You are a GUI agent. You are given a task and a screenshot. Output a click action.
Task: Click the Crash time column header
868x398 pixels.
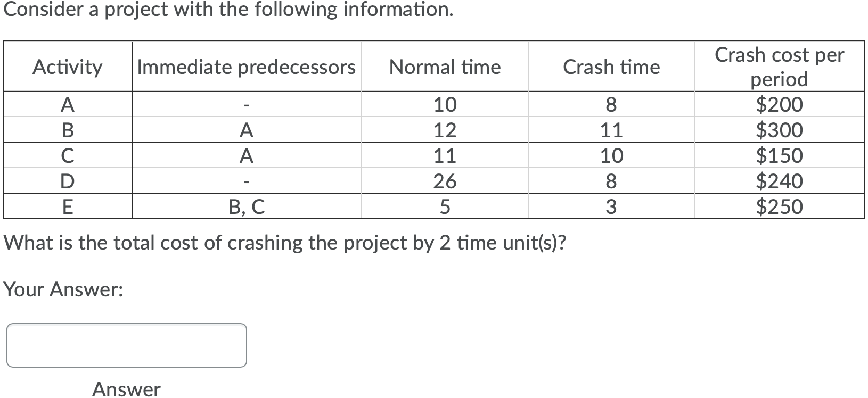tap(611, 67)
